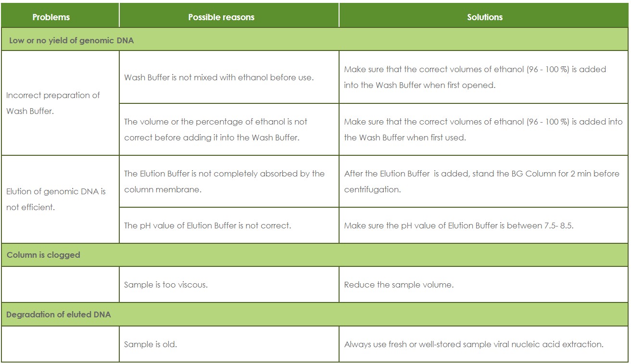Click the solution mentioning 'when first opened'
This screenshot has width=631, height=364.
[x=475, y=77]
